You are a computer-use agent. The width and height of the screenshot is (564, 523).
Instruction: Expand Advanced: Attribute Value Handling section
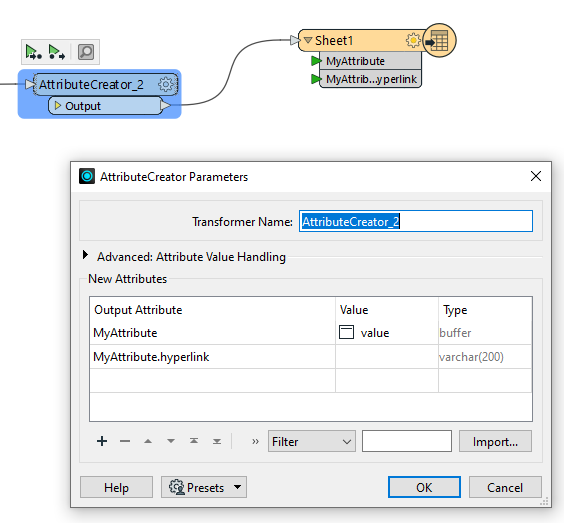85,255
